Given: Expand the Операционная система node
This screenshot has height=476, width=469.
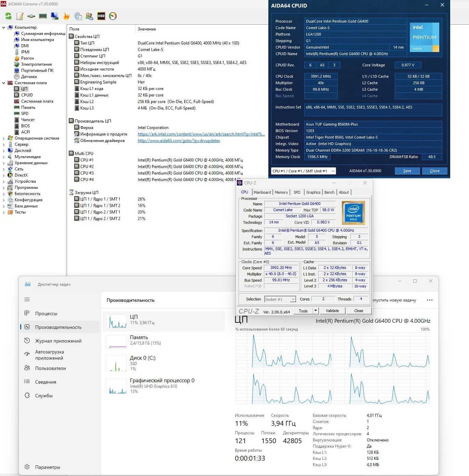Looking at the screenshot, I should point(3,138).
